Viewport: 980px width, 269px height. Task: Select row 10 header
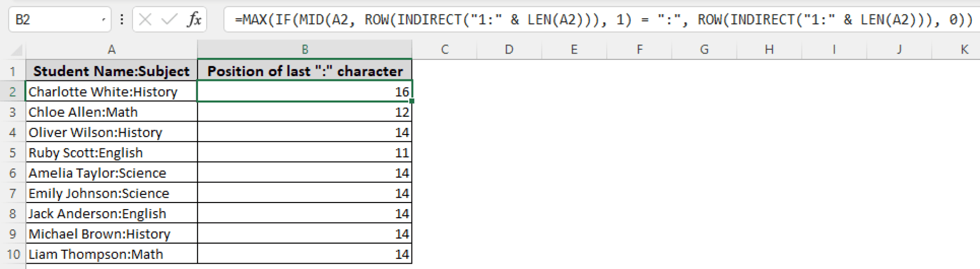[13, 254]
